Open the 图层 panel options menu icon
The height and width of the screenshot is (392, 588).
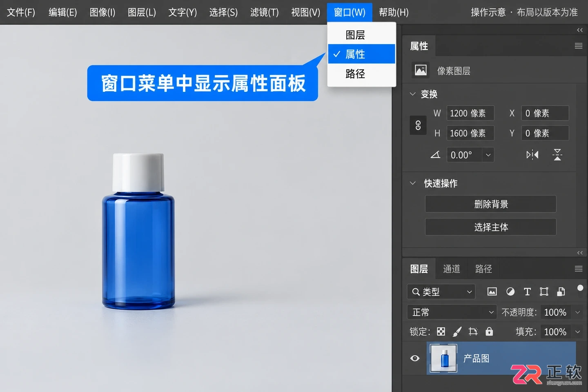point(579,269)
